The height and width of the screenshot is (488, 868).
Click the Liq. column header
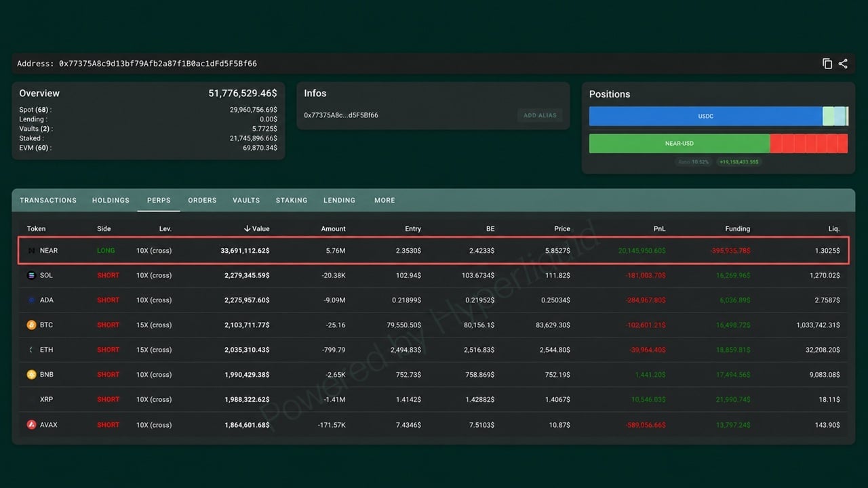pos(834,228)
